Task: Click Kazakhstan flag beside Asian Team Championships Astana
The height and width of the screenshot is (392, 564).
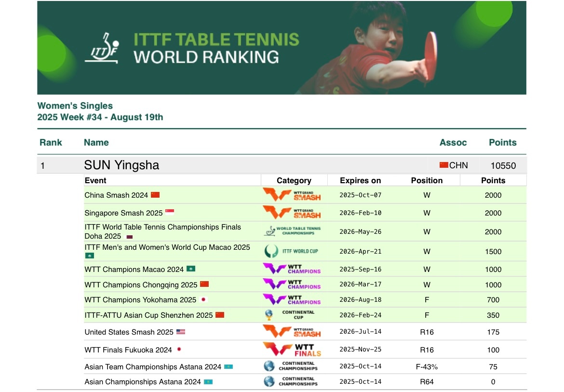Action: 228,367
